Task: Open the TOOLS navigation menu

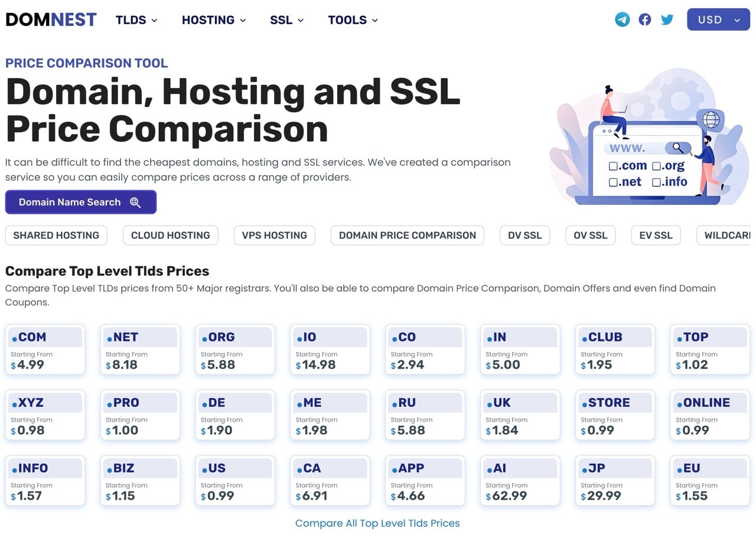Action: click(x=353, y=20)
